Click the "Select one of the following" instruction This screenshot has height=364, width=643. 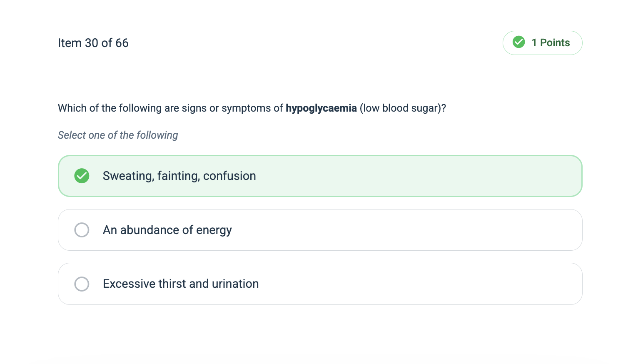[118, 135]
